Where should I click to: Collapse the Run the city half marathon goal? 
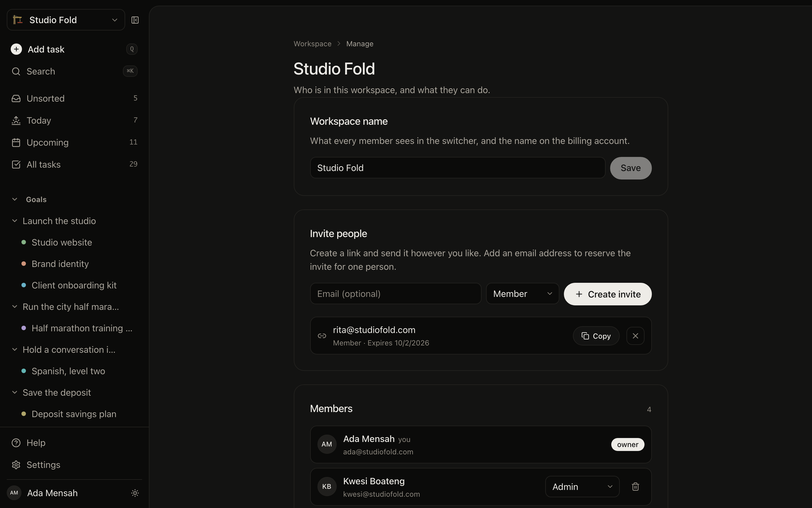point(15,306)
